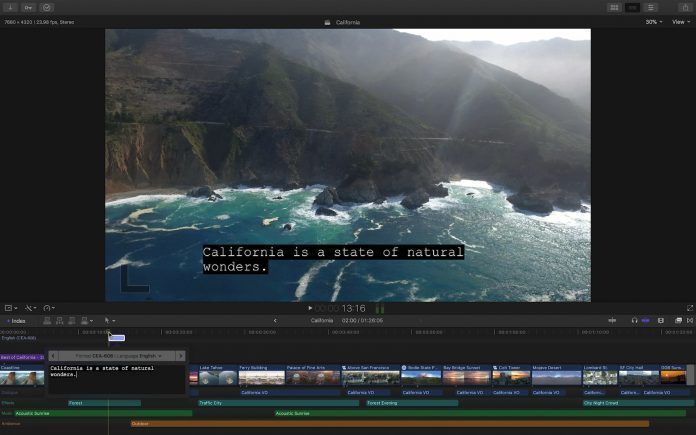
Task: Toggle timeline skimming waveform icon
Action: [x=612, y=320]
